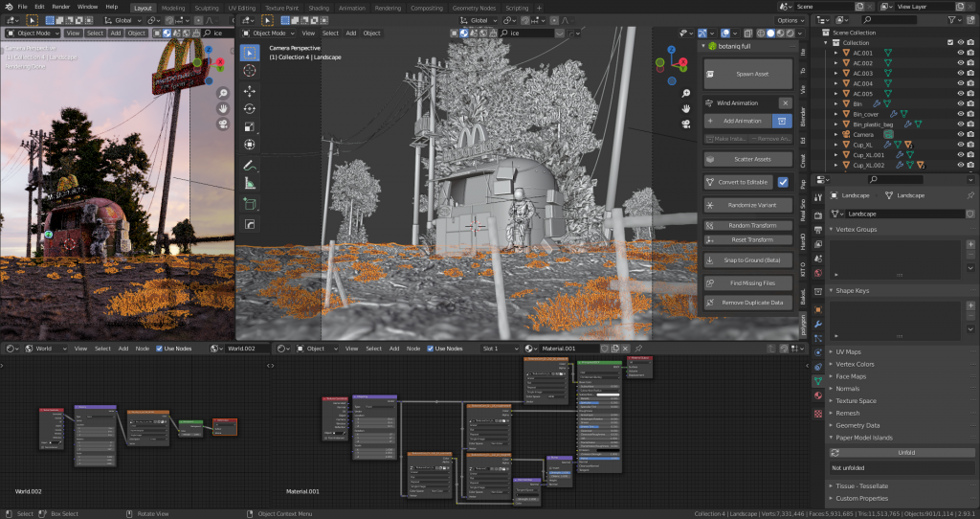
Task: Click the X axis on center viewport gizmo
Action: point(683,62)
